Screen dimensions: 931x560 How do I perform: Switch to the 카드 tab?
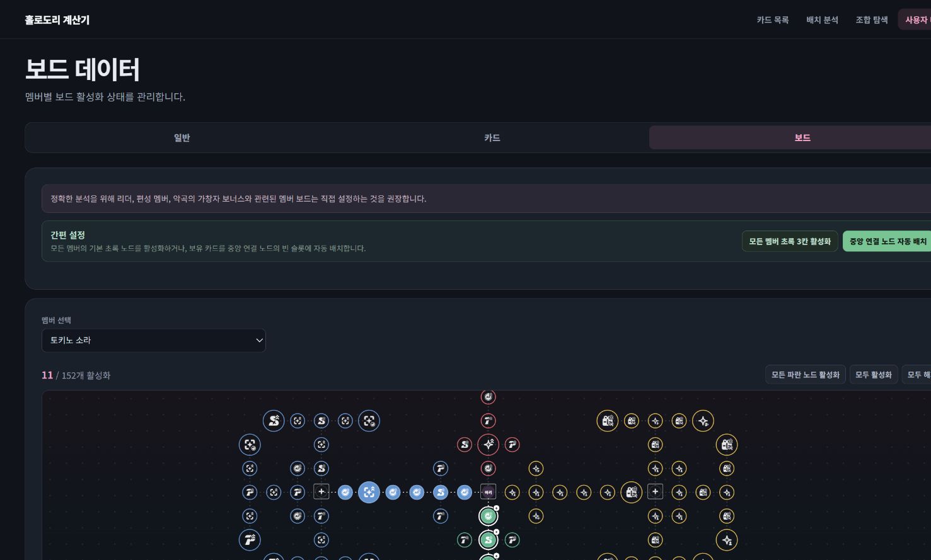492,137
